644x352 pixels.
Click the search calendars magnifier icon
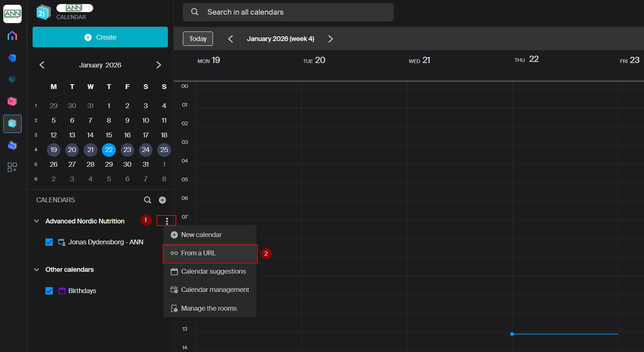point(147,200)
